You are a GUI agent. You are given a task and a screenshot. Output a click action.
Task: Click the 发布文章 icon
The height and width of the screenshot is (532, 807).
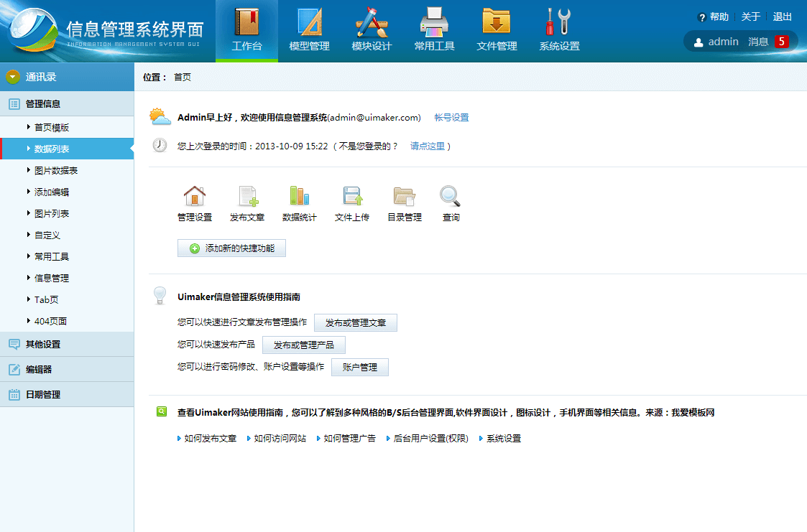(x=247, y=196)
